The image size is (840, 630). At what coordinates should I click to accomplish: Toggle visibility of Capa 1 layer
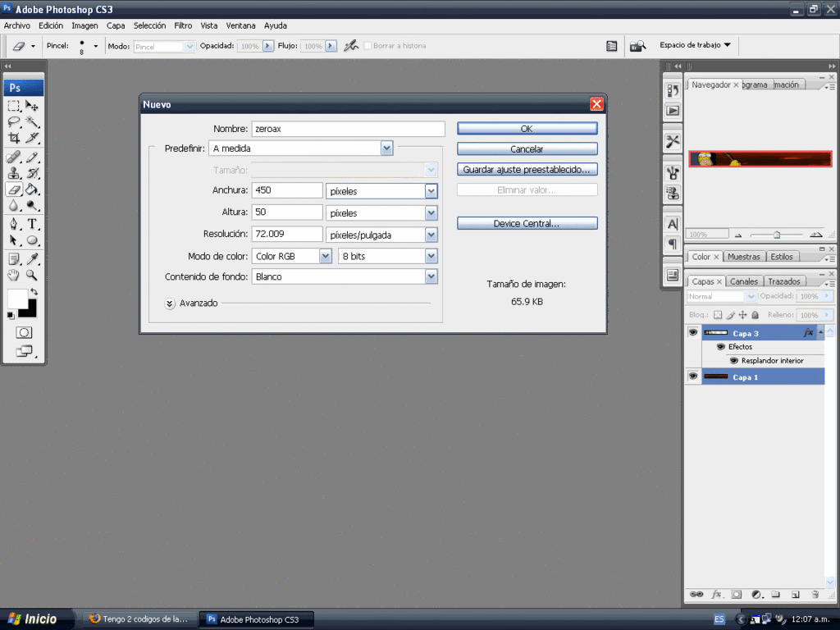(x=693, y=376)
